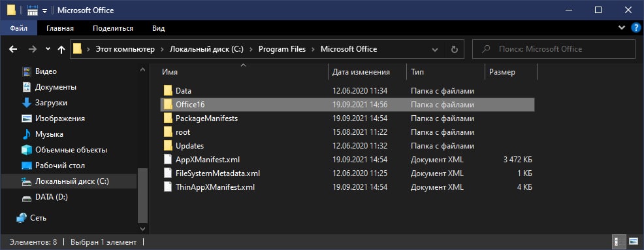Screen dimensions: 644x250
Task: Click Локальный диск (C:) in address path
Action: (206, 49)
